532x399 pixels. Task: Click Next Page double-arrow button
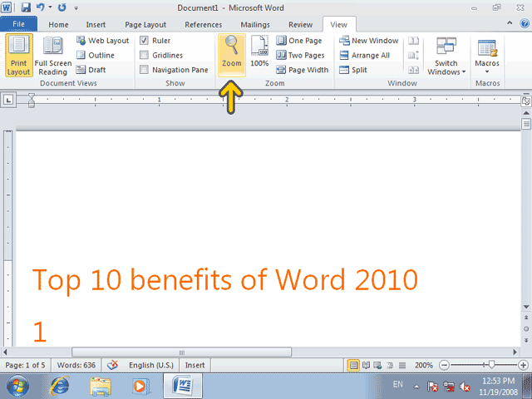coord(526,340)
